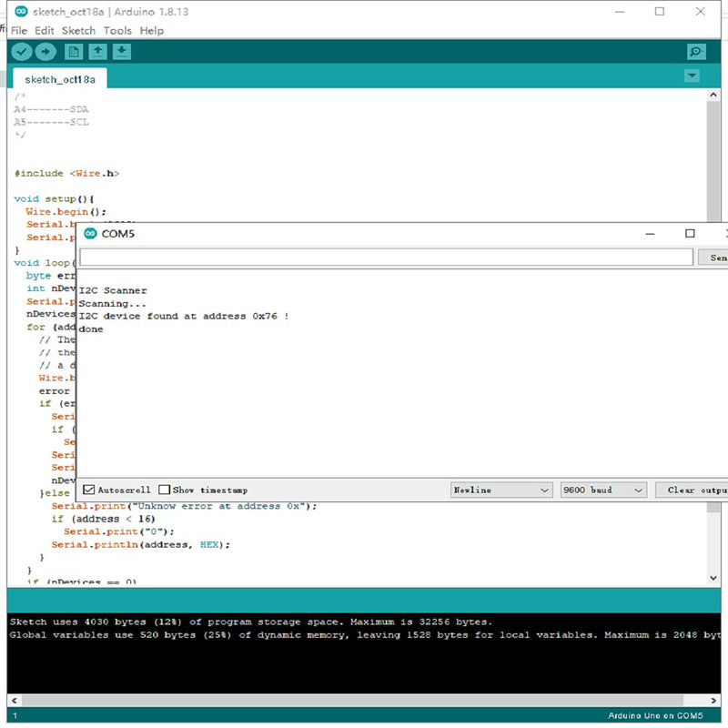Image resolution: width=728 pixels, height=728 pixels.
Task: Click Arduino logo in main title bar
Action: tap(21, 11)
